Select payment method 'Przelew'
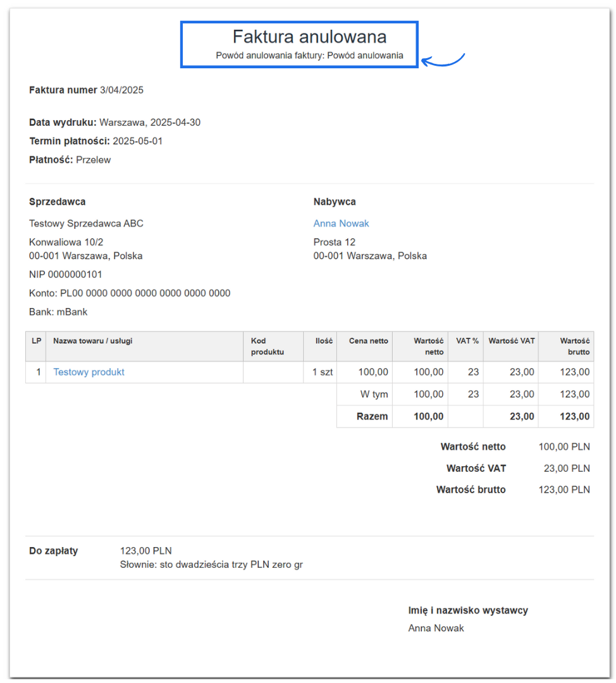 (93, 160)
